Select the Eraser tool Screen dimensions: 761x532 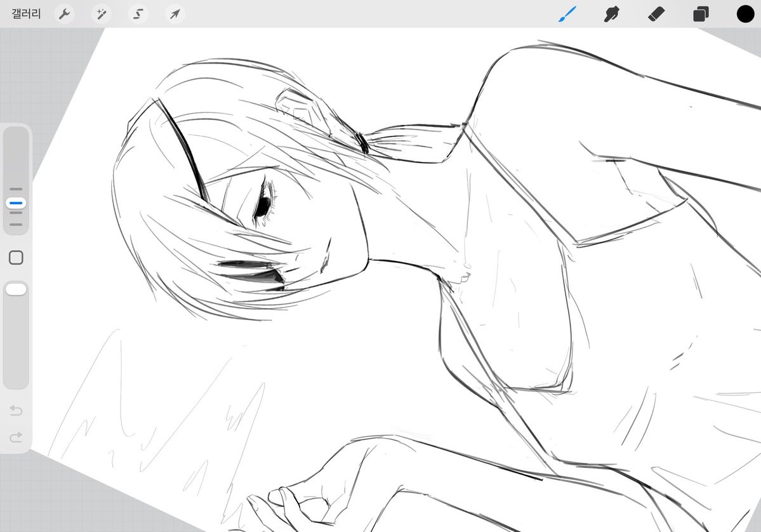656,14
